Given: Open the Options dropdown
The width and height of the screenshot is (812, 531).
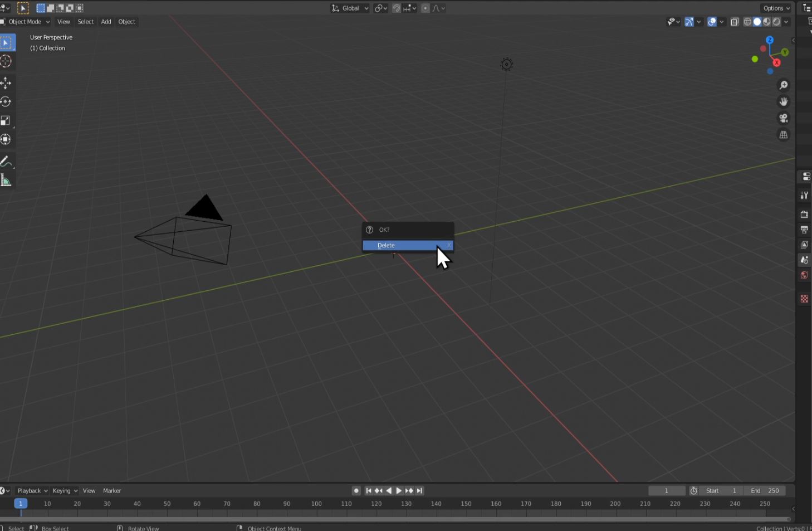Looking at the screenshot, I should (776, 8).
